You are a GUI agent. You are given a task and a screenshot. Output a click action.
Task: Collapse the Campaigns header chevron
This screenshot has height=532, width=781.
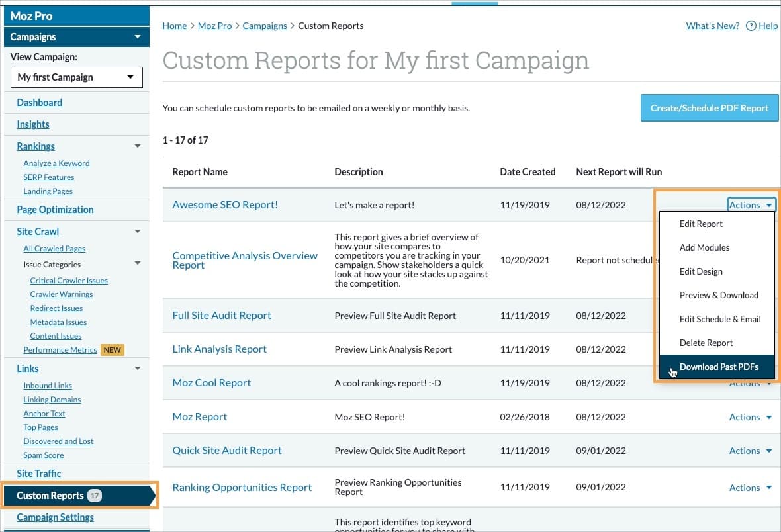[138, 37]
